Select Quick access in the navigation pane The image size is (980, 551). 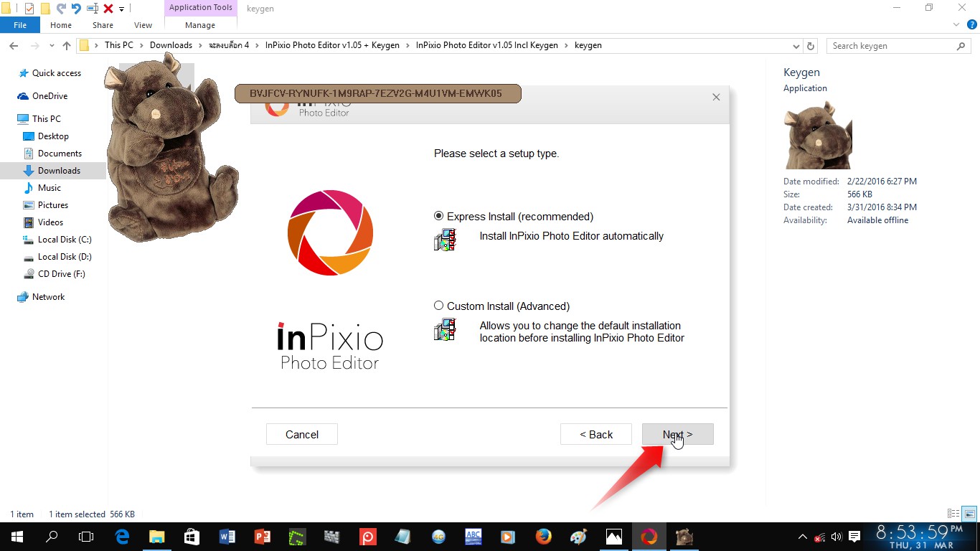pos(56,73)
